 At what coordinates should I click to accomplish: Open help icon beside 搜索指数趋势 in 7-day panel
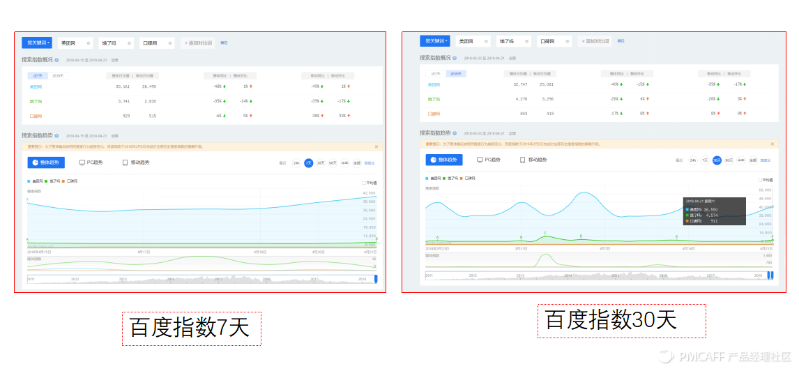click(x=57, y=136)
